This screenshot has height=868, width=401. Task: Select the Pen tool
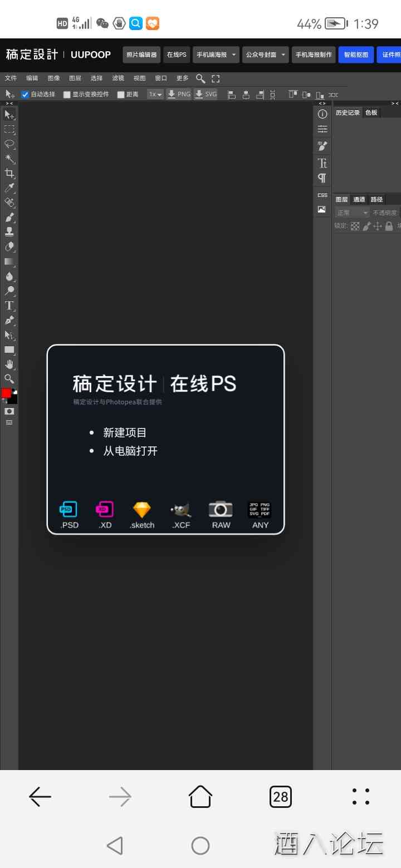tap(9, 320)
